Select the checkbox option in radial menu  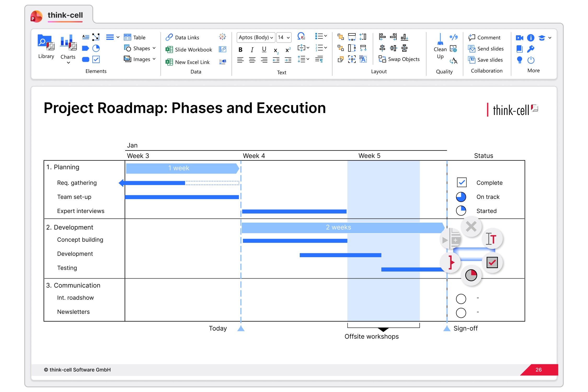tap(492, 262)
